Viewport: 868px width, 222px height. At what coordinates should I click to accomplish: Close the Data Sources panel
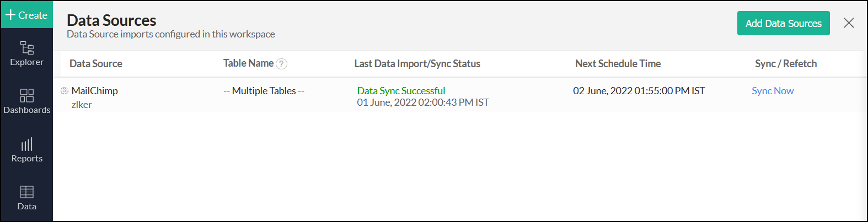click(849, 23)
